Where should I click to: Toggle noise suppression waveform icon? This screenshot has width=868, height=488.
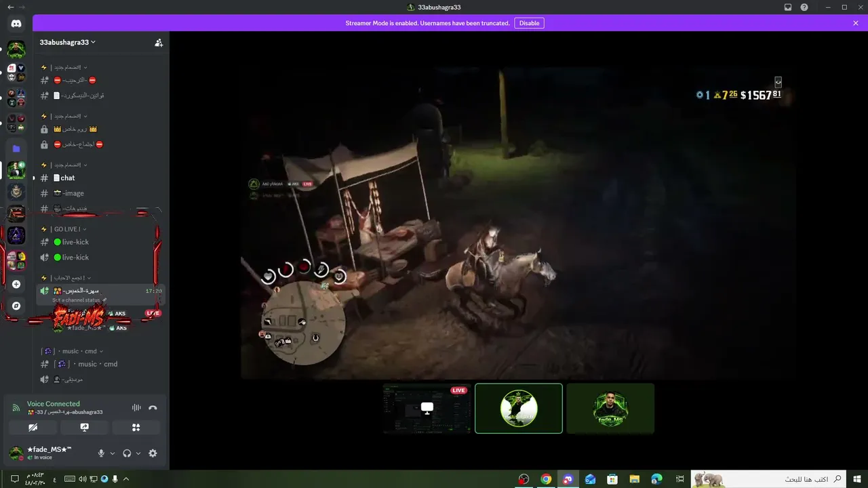(x=136, y=407)
